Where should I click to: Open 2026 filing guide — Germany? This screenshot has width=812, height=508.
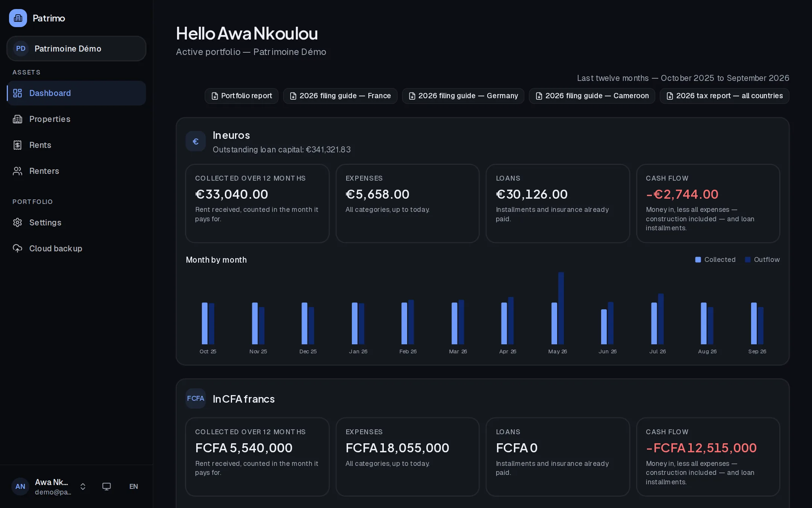[463, 96]
